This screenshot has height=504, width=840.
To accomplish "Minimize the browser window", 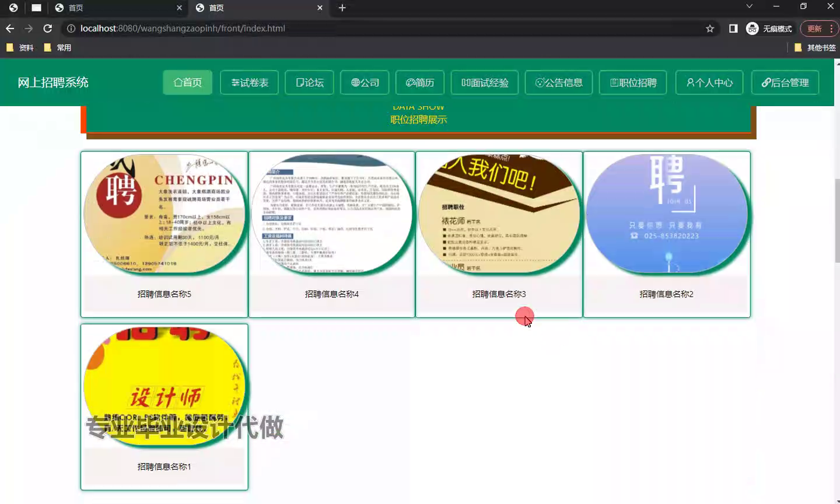I will click(x=776, y=6).
